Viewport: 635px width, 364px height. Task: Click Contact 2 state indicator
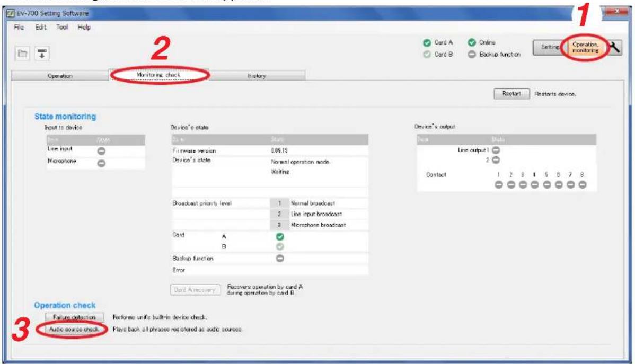coord(511,184)
